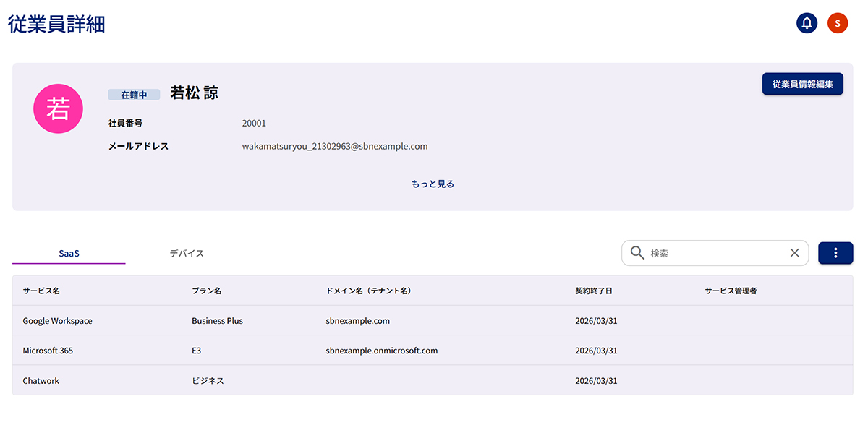This screenshot has width=868, height=433.
Task: Expand details with もっと見る
Action: coord(433,184)
